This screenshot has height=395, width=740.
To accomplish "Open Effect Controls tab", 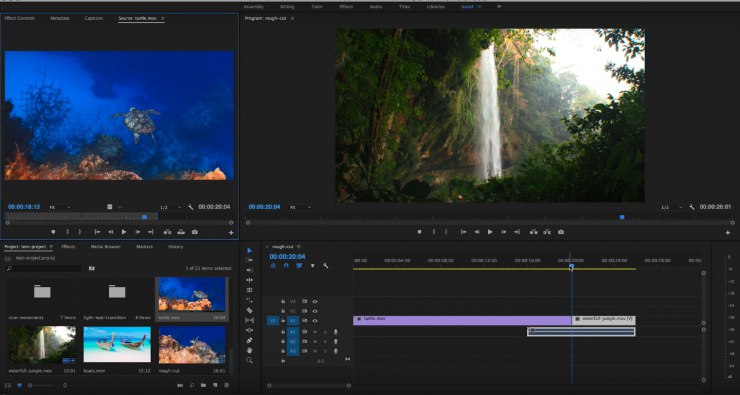I will [19, 18].
